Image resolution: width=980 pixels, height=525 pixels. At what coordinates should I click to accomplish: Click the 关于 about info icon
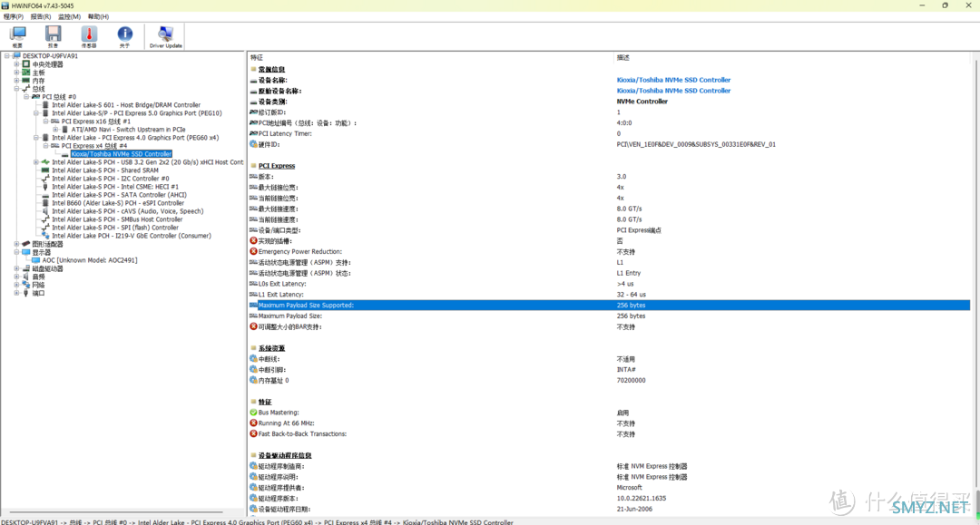124,35
